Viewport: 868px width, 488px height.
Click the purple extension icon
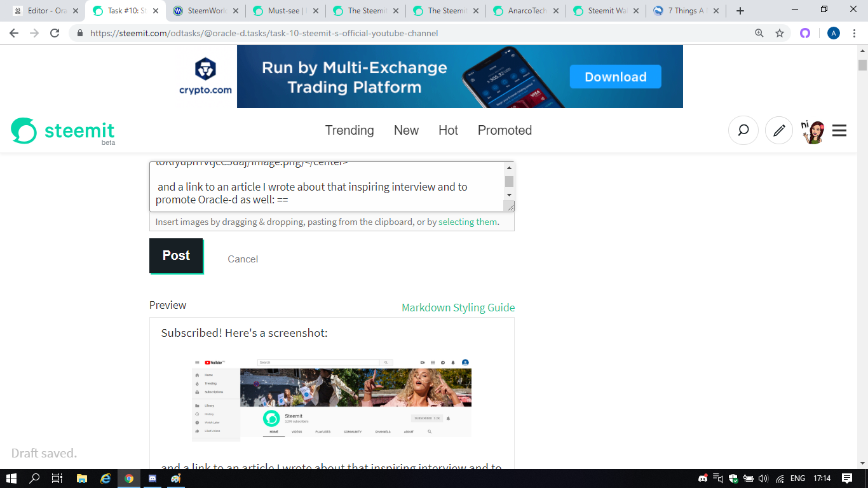click(x=805, y=33)
